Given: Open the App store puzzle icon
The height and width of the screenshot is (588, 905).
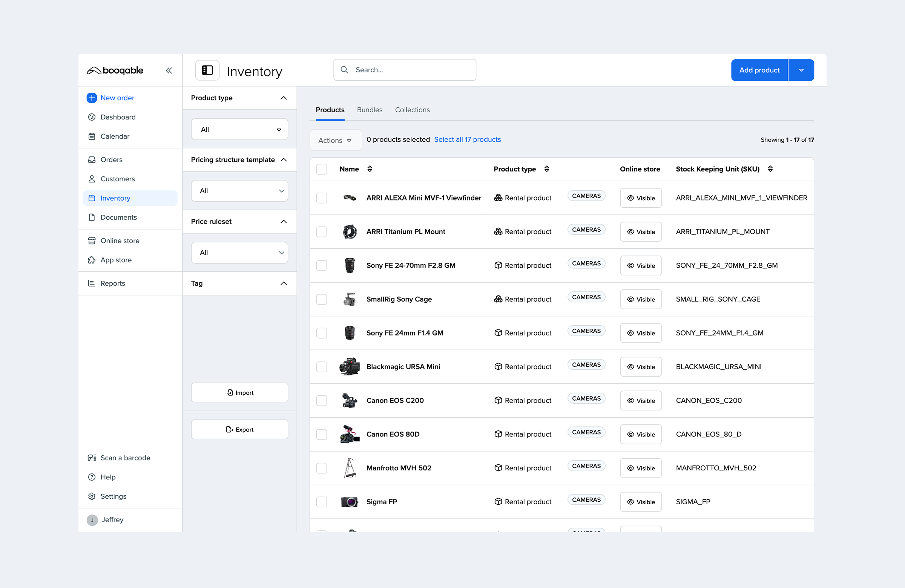Looking at the screenshot, I should click(92, 260).
